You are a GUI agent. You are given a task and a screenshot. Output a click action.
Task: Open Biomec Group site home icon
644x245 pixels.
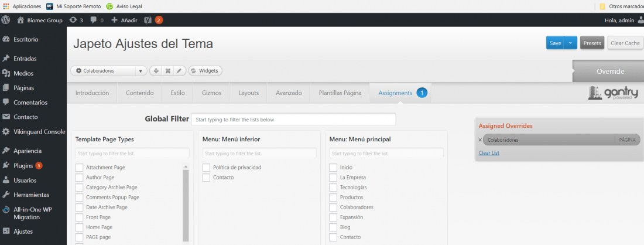20,20
